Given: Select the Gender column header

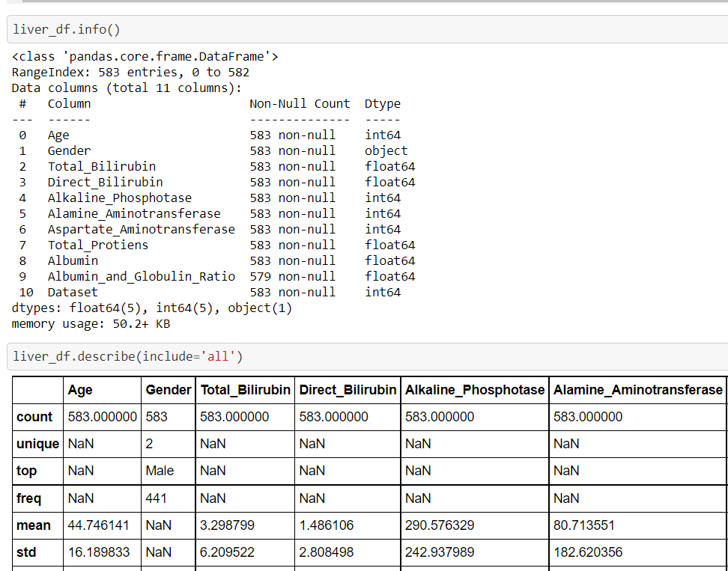Looking at the screenshot, I should tap(168, 390).
